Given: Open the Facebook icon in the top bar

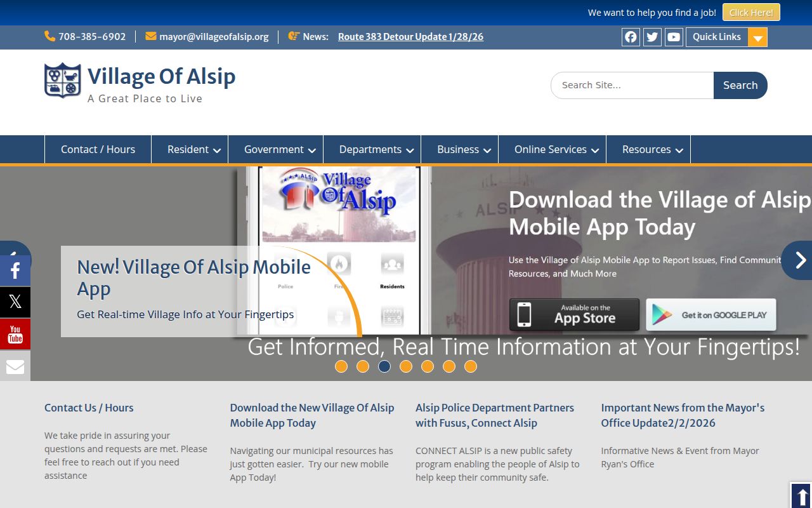Looking at the screenshot, I should 631,37.
